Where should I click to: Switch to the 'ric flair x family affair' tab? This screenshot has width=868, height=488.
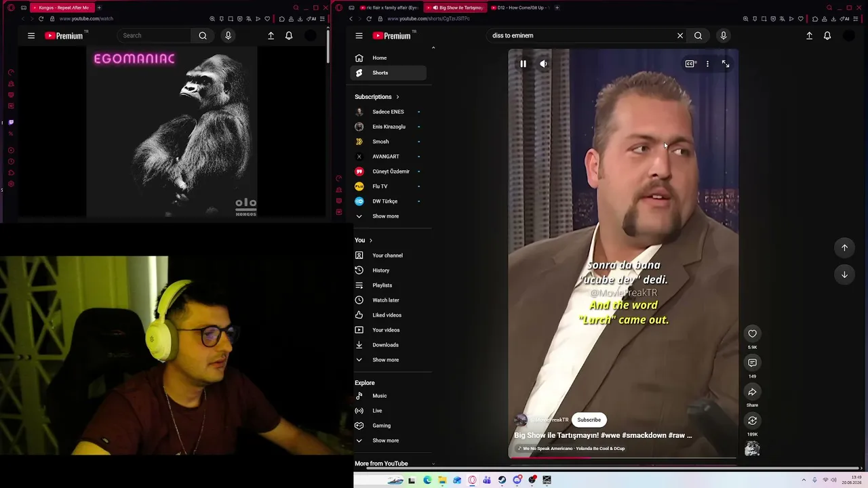coord(389,7)
